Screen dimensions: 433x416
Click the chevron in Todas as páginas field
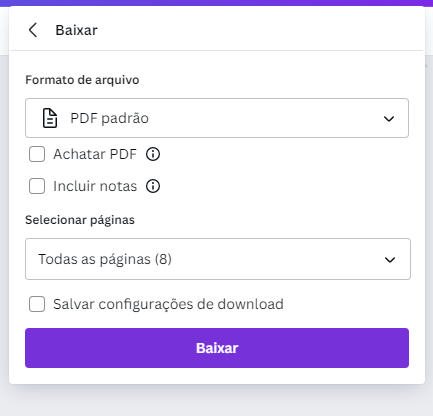pyautogui.click(x=390, y=260)
